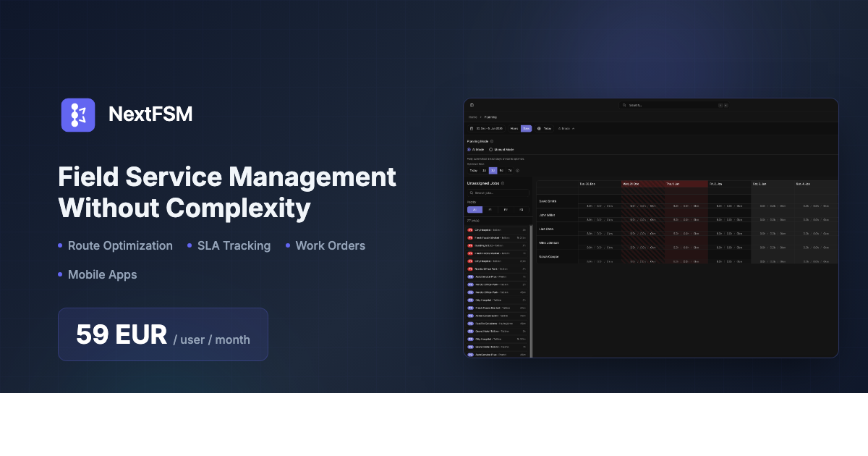Click the BuildRight Ltd job name

click(483, 245)
